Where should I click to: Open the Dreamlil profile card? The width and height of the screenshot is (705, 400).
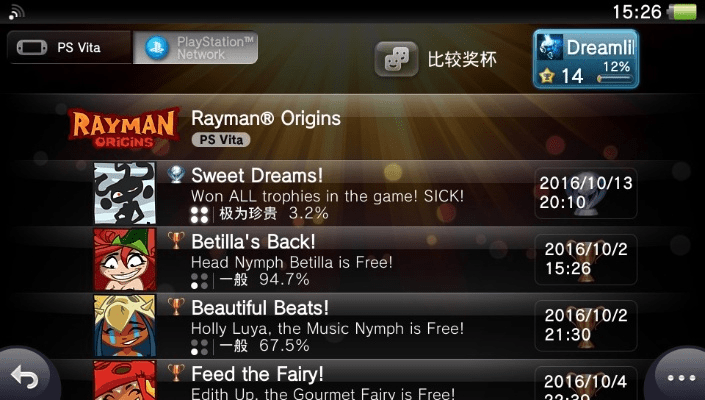tap(586, 59)
